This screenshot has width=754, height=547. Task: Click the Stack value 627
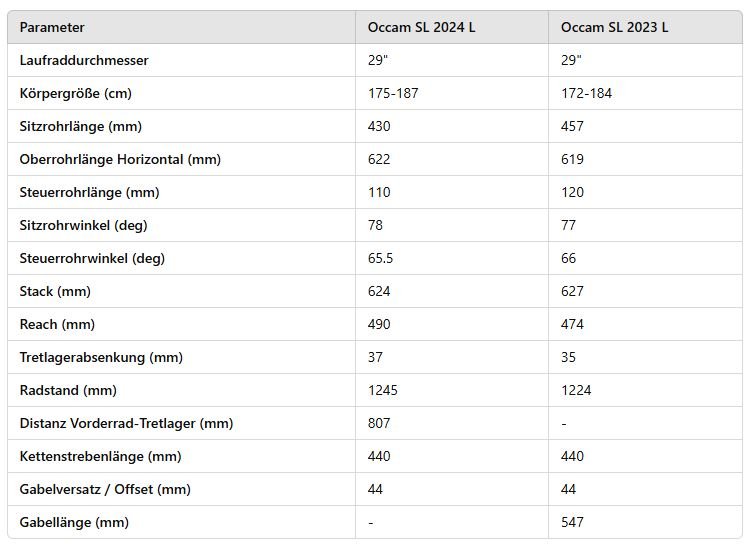(x=573, y=291)
